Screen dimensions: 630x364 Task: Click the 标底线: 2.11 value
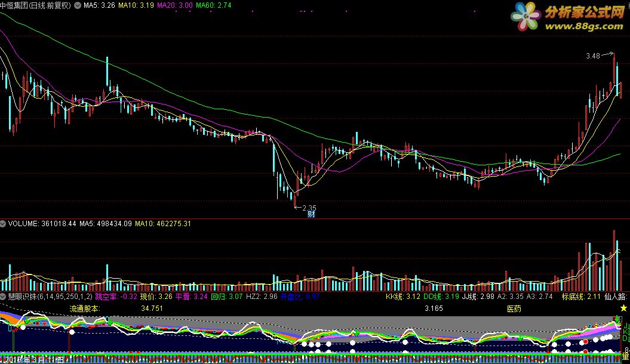(x=581, y=297)
